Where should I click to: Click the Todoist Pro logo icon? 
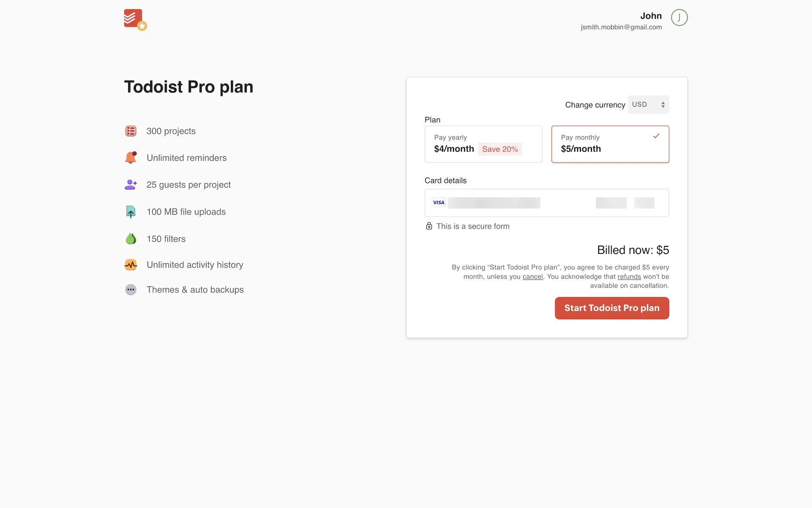[x=135, y=20]
